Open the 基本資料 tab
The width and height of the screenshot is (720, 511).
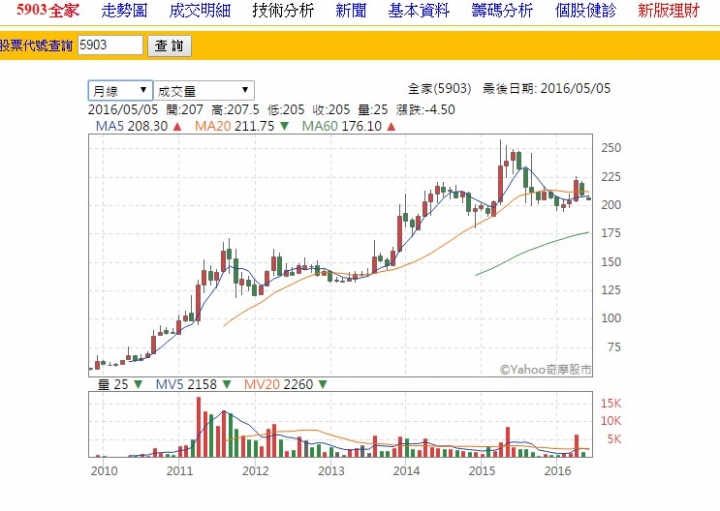(x=418, y=11)
